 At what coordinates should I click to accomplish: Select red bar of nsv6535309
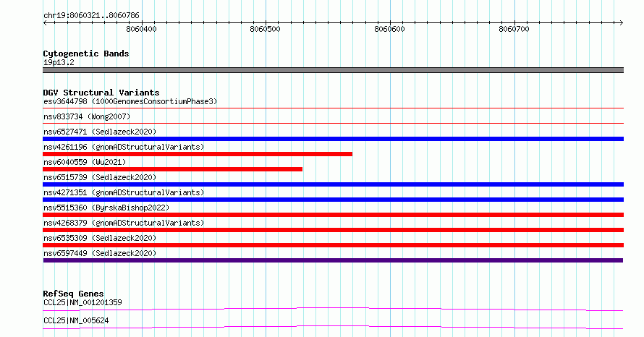333,245
